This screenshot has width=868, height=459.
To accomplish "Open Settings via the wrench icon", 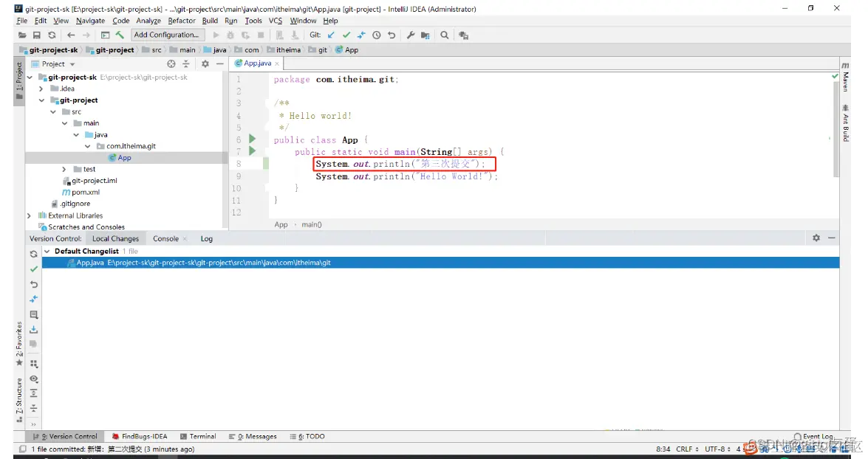I will pos(410,35).
